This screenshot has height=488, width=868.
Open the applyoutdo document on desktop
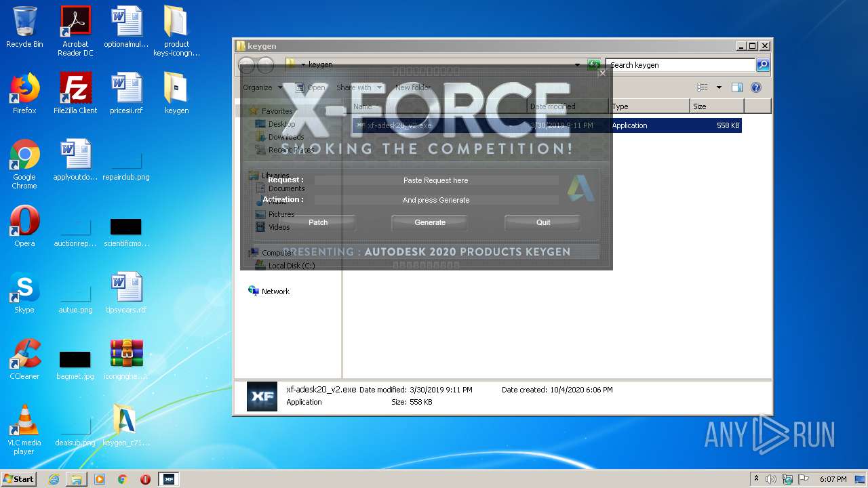pos(75,160)
